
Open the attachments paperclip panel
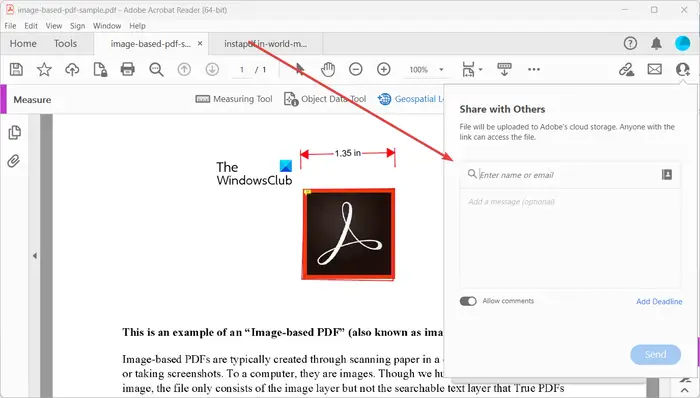14,161
